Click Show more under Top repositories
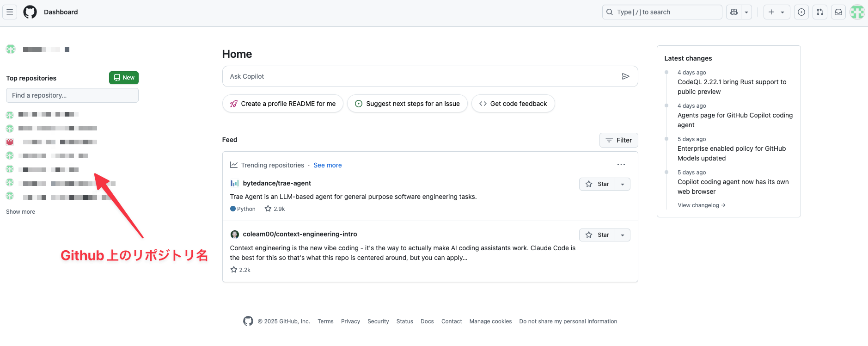Screen dimensions: 868x346 (20, 212)
